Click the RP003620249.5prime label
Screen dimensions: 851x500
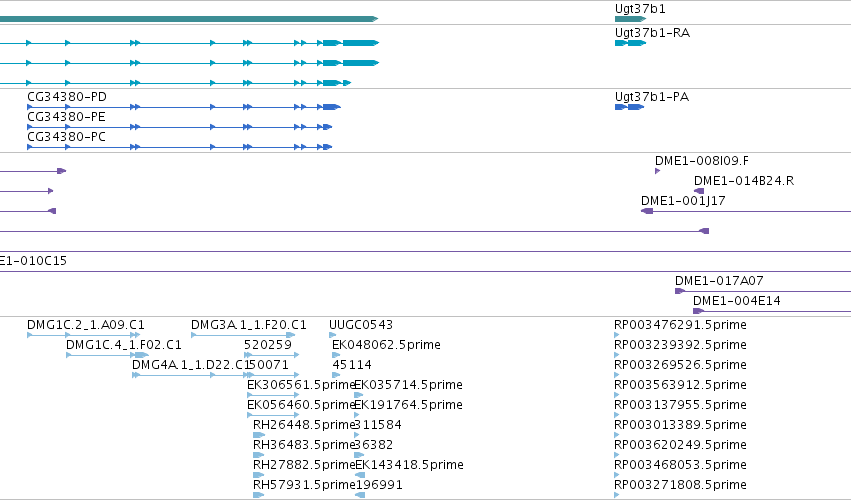[680, 445]
